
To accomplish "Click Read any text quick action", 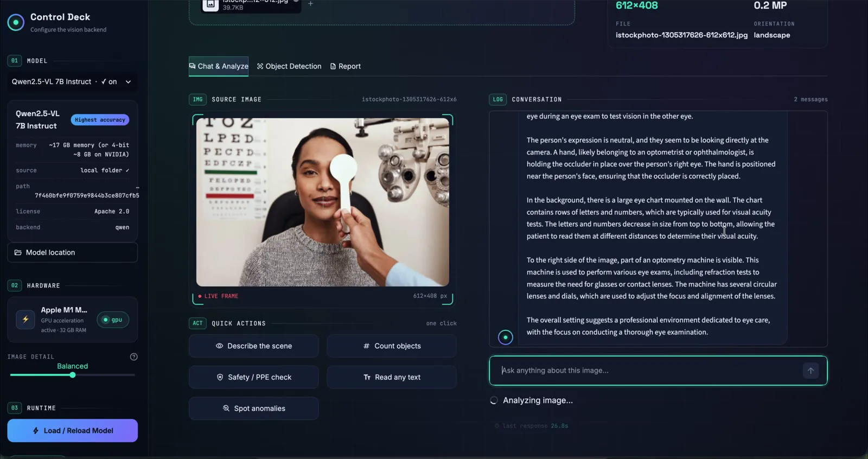I will pos(392,377).
